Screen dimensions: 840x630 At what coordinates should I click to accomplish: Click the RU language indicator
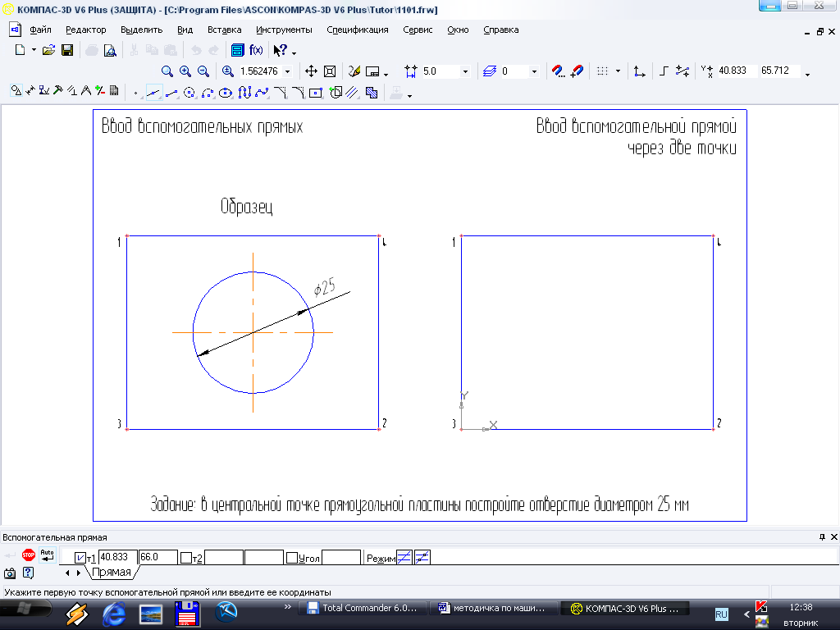pos(722,614)
